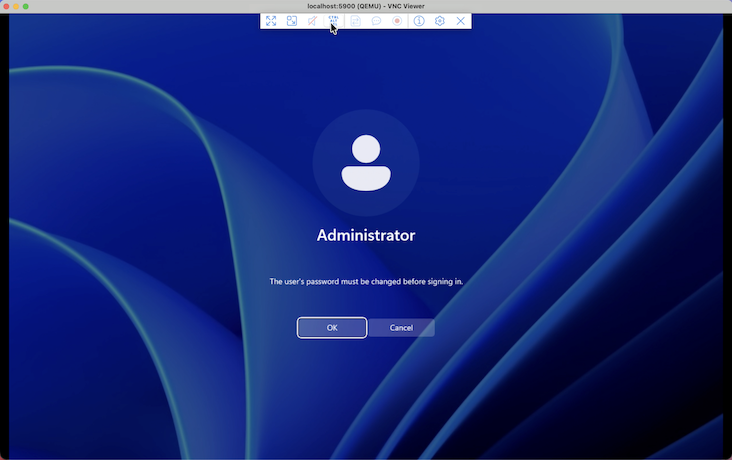Click the file transfer icon
Viewport: 732px width, 460px height.
coord(355,21)
